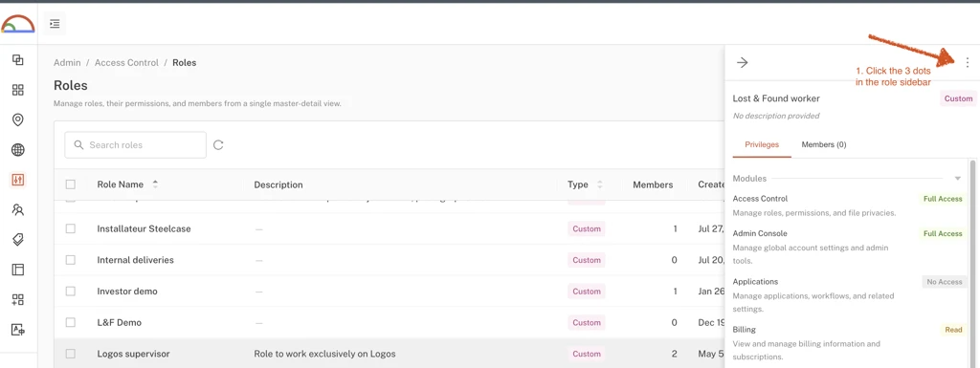Image resolution: width=980 pixels, height=368 pixels.
Task: Sort by Type column arrows
Action: pos(600,184)
